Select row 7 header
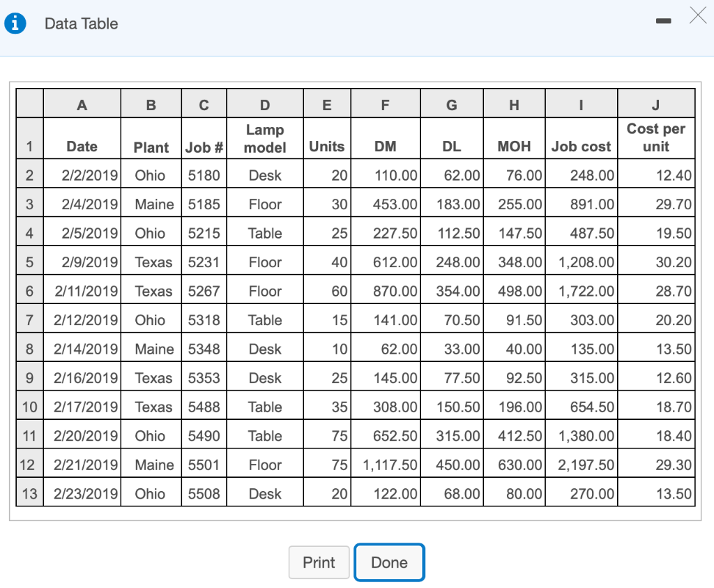 point(29,318)
